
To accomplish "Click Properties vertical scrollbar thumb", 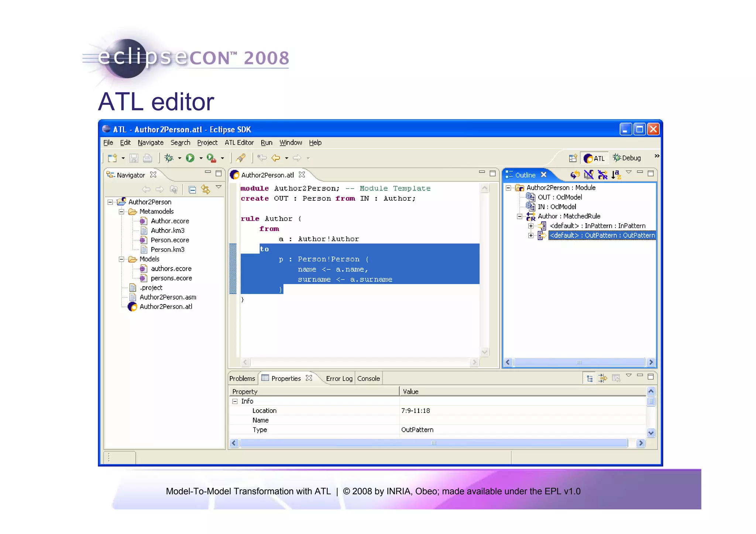I will coord(651,401).
